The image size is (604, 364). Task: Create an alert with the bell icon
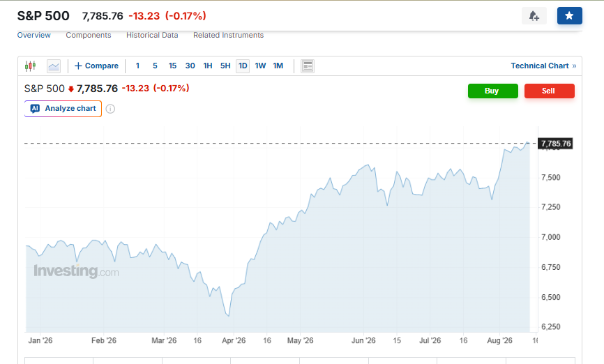(x=534, y=16)
